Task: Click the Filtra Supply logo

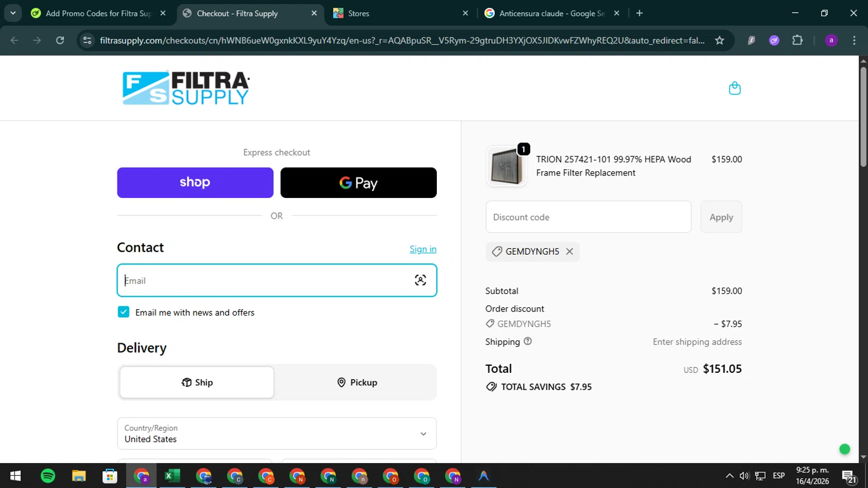Action: coord(186,88)
